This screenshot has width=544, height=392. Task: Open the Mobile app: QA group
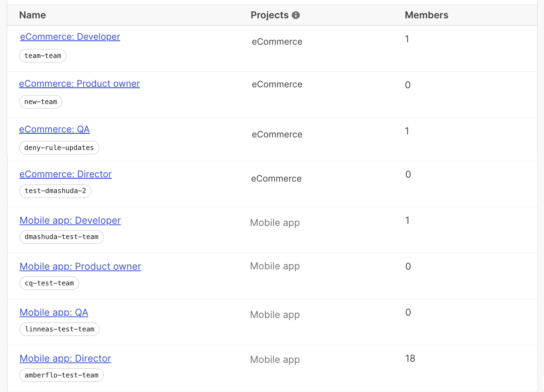pos(54,312)
